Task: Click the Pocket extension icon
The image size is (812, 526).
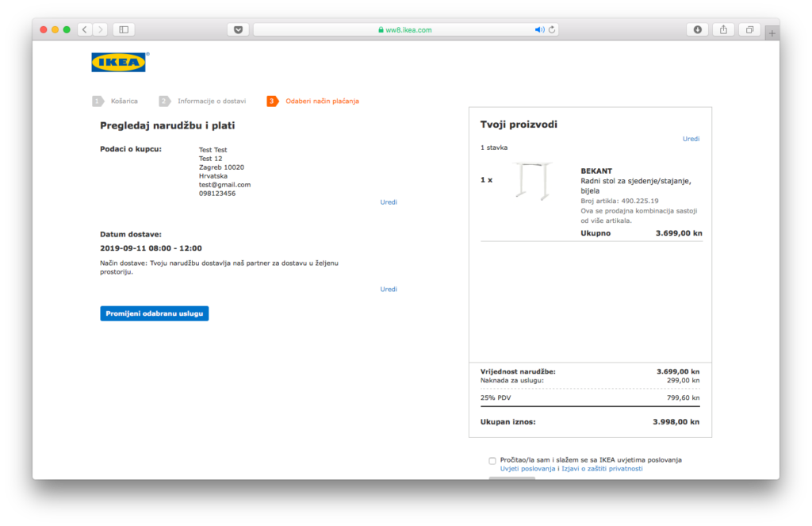Action: coord(238,29)
